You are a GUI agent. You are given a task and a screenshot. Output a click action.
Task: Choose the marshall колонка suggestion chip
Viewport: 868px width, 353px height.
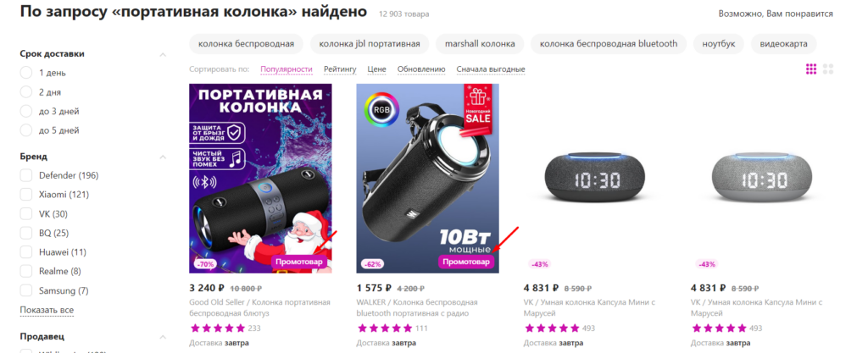(x=480, y=44)
